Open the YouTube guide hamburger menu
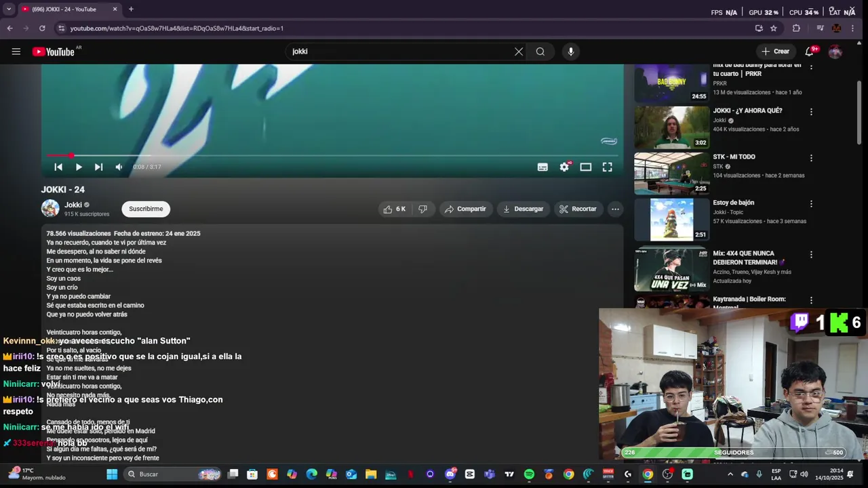Viewport: 868px width, 488px height. point(16,52)
